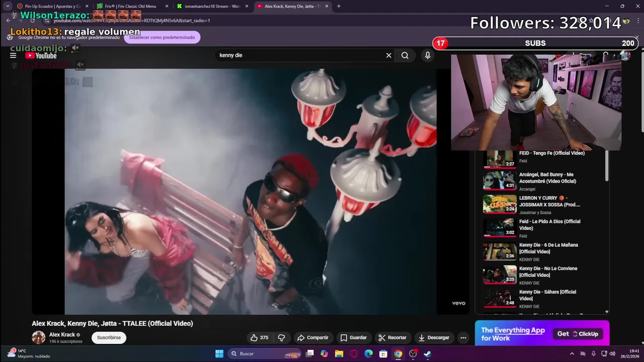Click the video player to pause
The height and width of the screenshot is (362, 644).
pyautogui.click(x=250, y=191)
